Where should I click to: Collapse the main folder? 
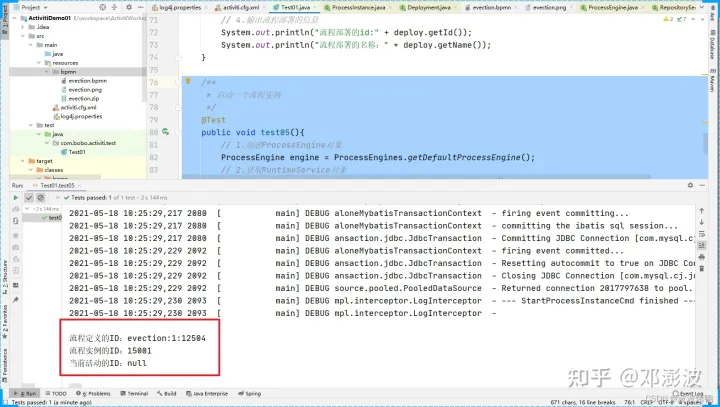[x=31, y=45]
